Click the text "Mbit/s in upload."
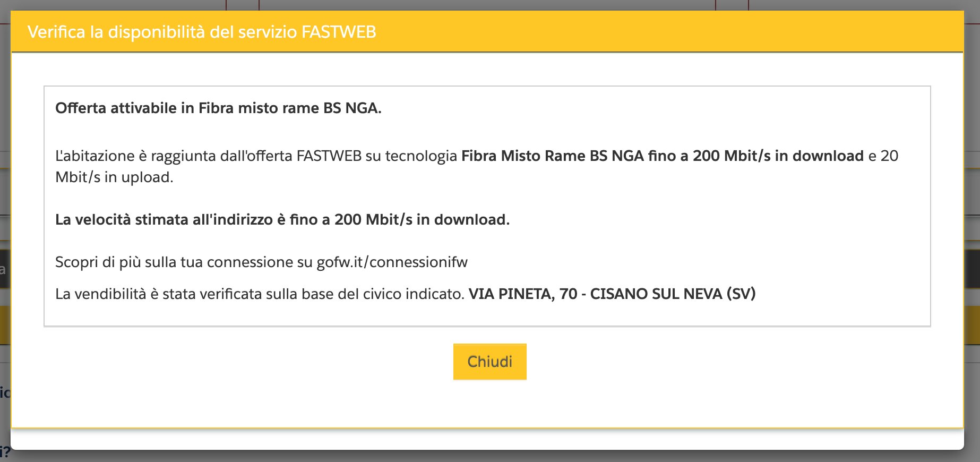This screenshot has height=462, width=980. (x=114, y=177)
